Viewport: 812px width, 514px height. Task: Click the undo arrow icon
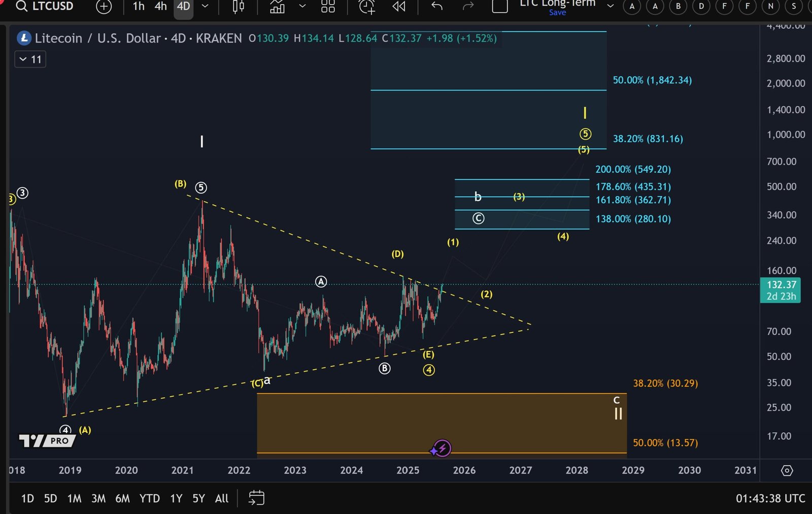436,7
